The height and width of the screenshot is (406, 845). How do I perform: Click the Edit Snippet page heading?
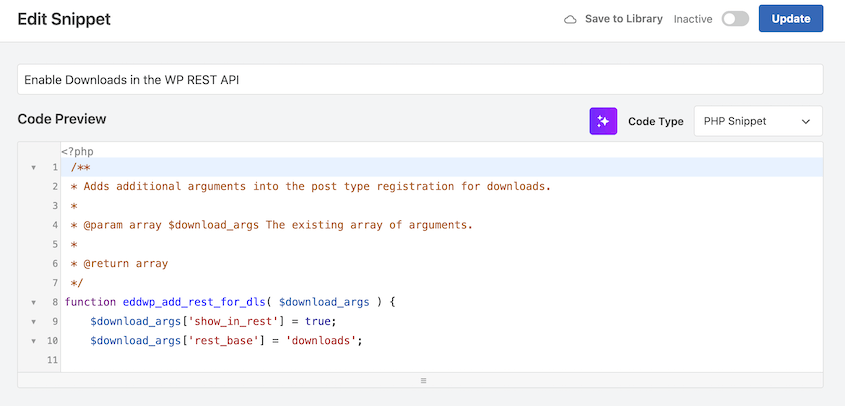(64, 19)
